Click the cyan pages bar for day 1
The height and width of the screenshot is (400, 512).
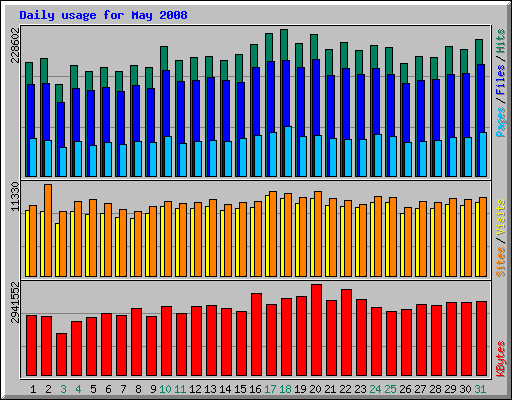click(x=33, y=157)
